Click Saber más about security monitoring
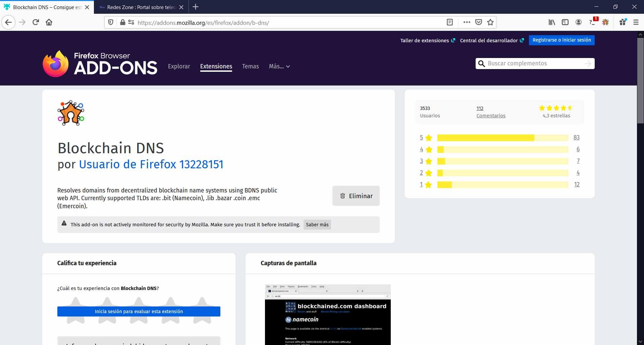The height and width of the screenshot is (345, 644). 317,225
